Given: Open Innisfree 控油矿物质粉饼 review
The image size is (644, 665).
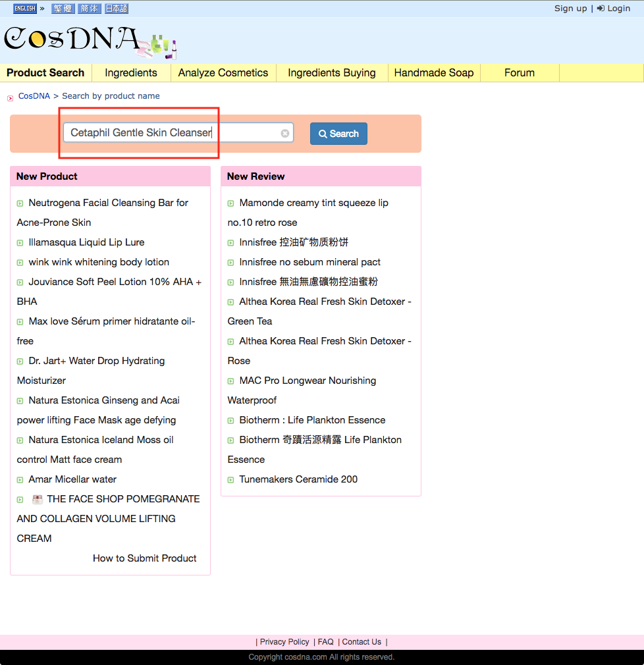Looking at the screenshot, I should (x=294, y=242).
